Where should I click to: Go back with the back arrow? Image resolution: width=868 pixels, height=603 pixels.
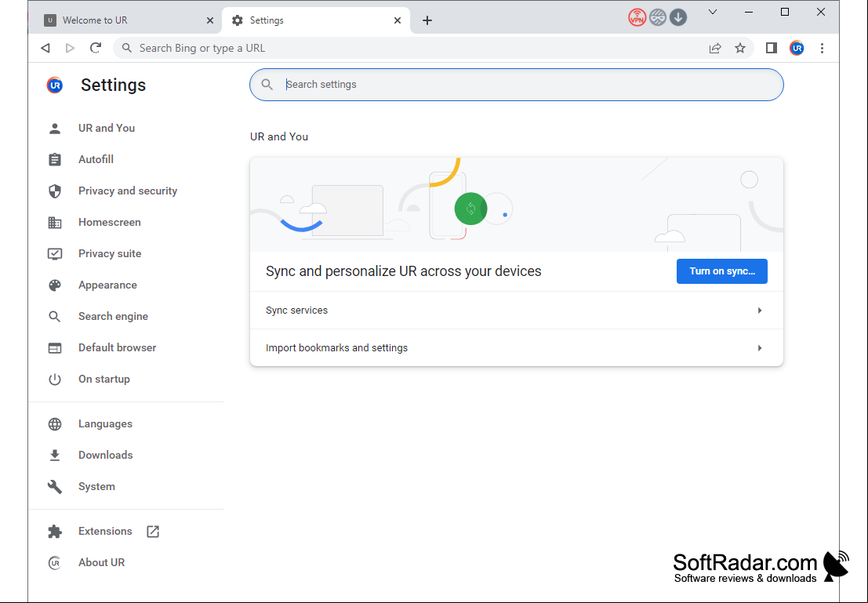[45, 48]
